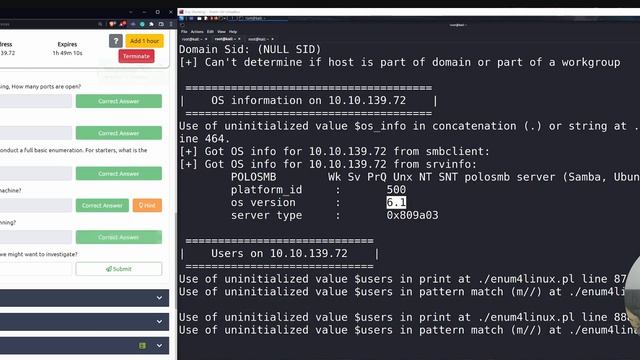
Task: Switch to the second root@kali terminal tab
Action: click(224, 39)
